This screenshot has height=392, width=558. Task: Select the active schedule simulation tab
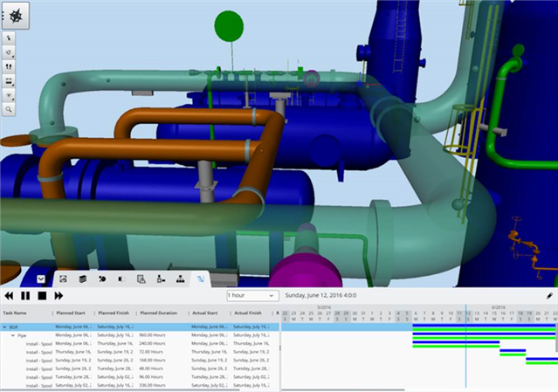[x=200, y=279]
